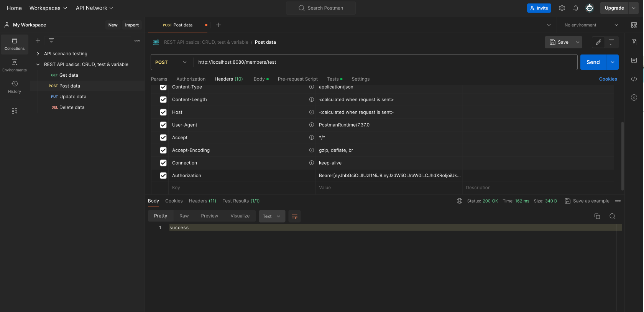Viewport: 644px width, 312px height.
Task: Click the Send button
Action: point(593,62)
